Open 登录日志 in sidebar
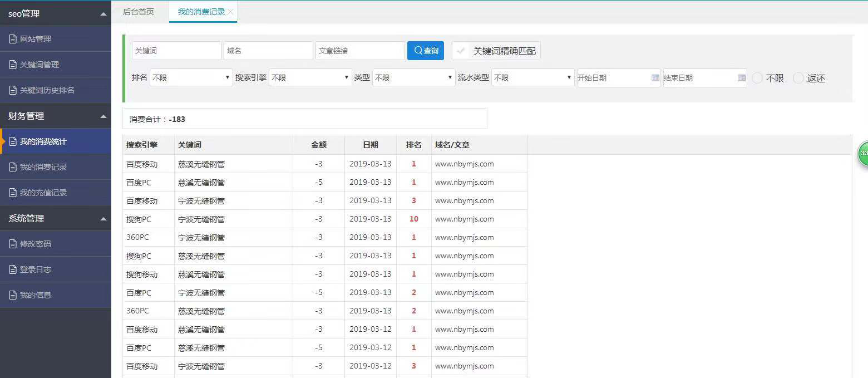Screen dimensions: 868x378 (56, 269)
